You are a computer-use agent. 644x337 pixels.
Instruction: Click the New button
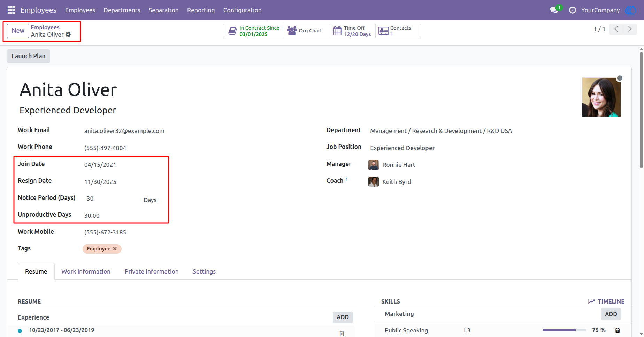[18, 31]
